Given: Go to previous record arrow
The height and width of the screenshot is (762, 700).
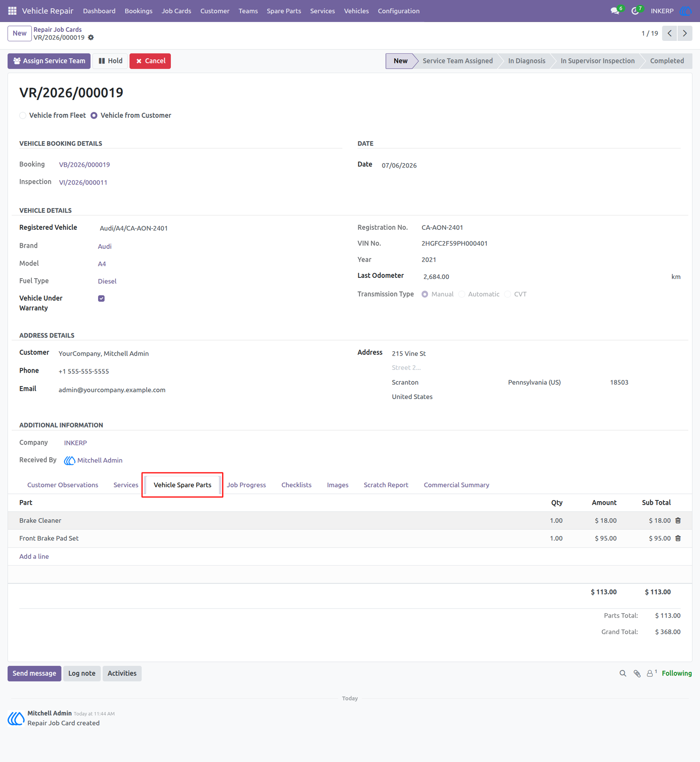Looking at the screenshot, I should [x=669, y=33].
